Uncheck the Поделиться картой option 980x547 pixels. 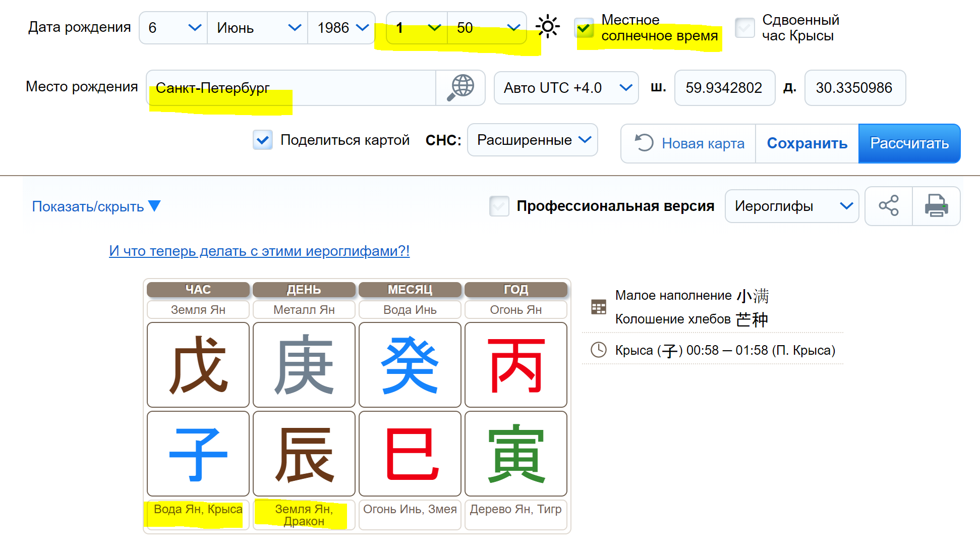(x=262, y=140)
